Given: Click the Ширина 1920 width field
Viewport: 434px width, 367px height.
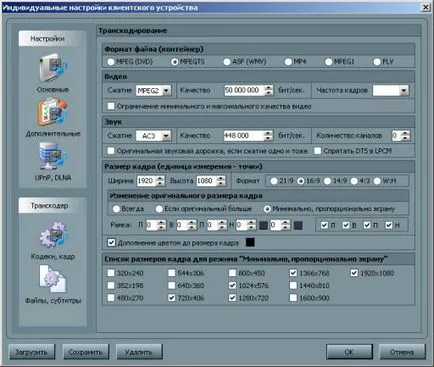Looking at the screenshot, I should tap(147, 181).
